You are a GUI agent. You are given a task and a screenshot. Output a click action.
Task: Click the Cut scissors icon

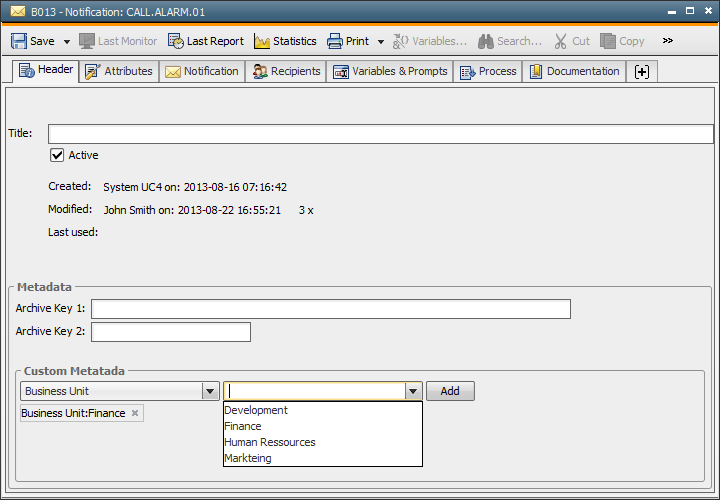point(560,41)
